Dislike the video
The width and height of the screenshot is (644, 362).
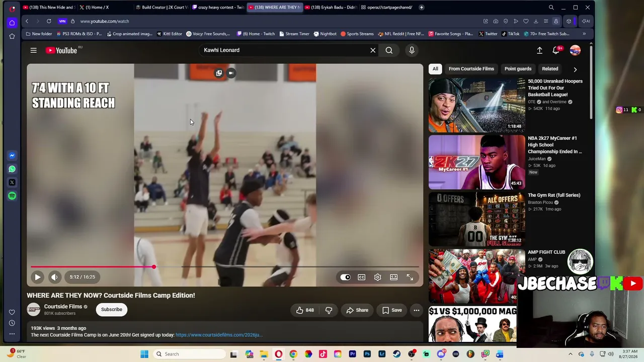[x=329, y=310]
